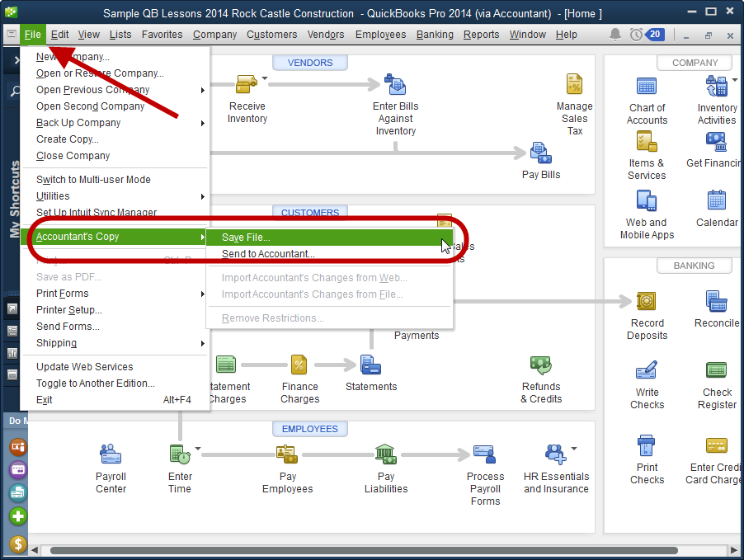This screenshot has width=744, height=560.
Task: Click Refunds & Credits icon
Action: 540,365
